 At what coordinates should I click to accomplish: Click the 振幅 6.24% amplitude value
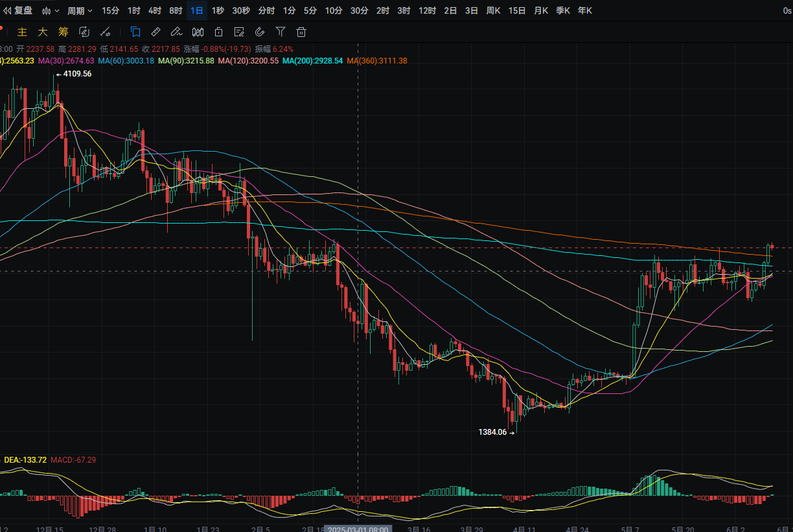point(274,49)
